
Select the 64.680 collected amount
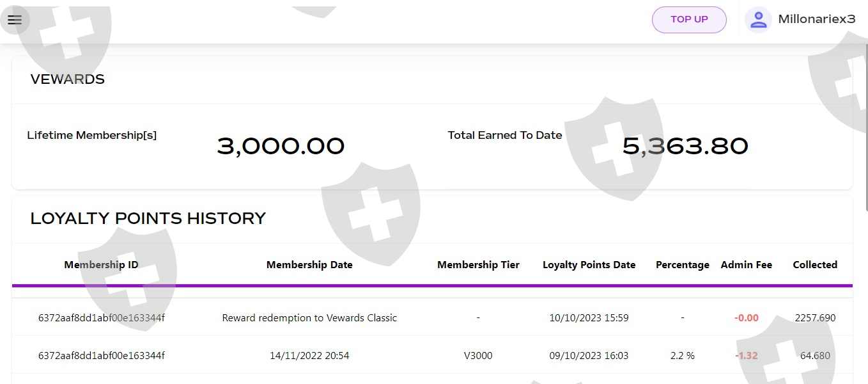pyautogui.click(x=815, y=356)
